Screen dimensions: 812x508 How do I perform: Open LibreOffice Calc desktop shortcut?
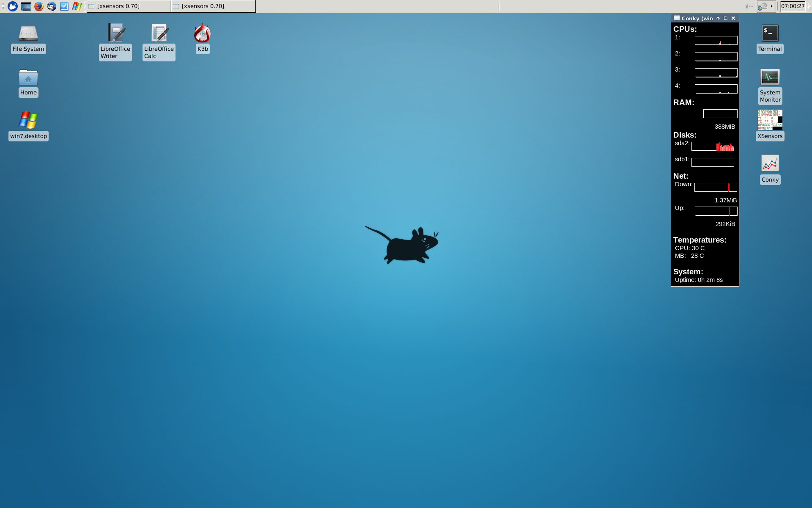tap(159, 34)
